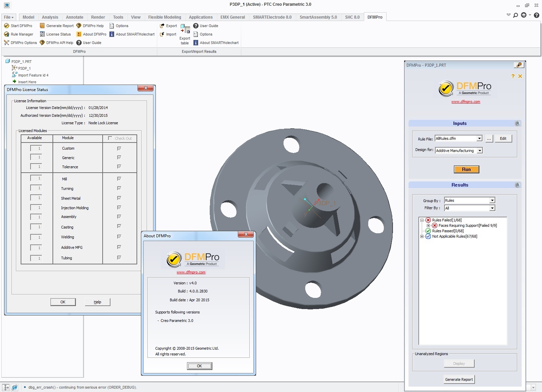Select Import Feature id 4 in model tree
The image size is (542, 392).
(x=33, y=75)
